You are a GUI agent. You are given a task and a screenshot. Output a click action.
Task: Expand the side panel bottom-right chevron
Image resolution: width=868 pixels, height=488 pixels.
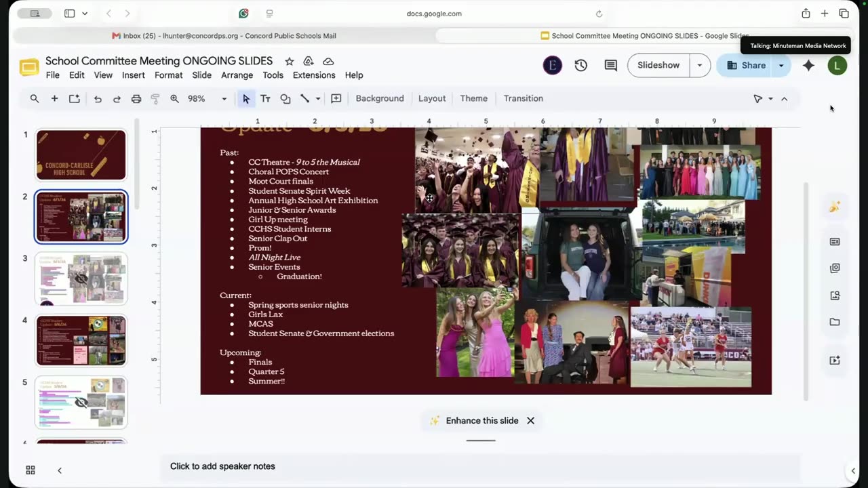(x=853, y=470)
